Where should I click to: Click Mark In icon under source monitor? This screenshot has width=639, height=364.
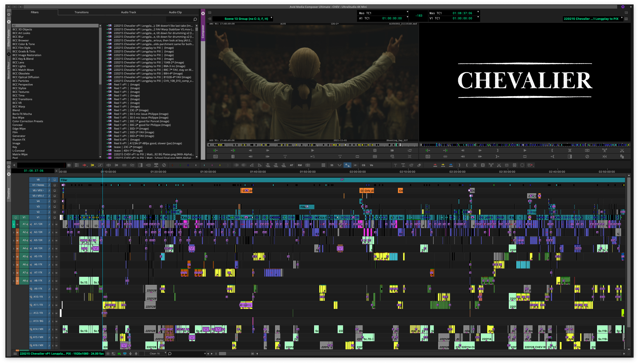(x=216, y=150)
